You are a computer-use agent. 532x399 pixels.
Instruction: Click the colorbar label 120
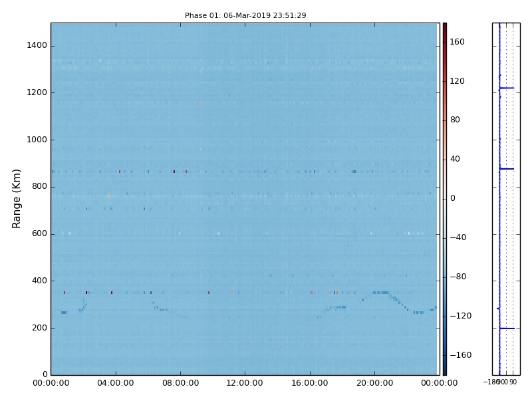pyautogui.click(x=457, y=81)
